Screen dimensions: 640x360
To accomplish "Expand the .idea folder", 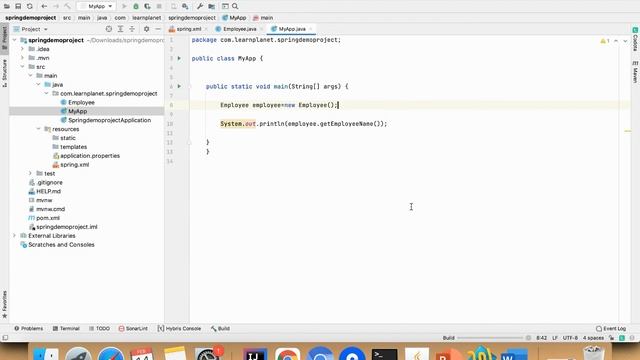I will point(23,49).
